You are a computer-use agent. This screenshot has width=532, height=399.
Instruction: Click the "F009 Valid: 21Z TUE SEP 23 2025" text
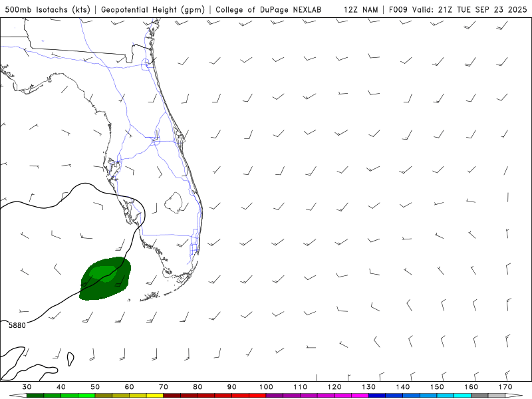[458, 9]
